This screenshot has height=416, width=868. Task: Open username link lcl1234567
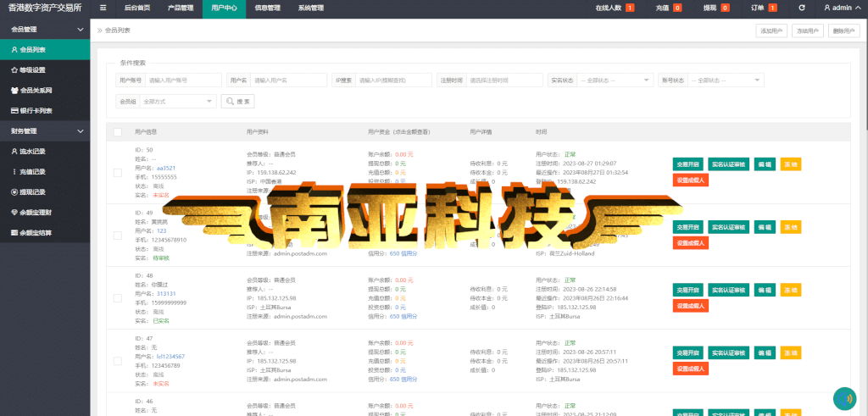coord(170,357)
